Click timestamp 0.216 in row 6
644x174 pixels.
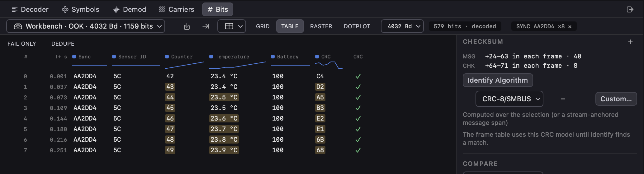pyautogui.click(x=59, y=140)
